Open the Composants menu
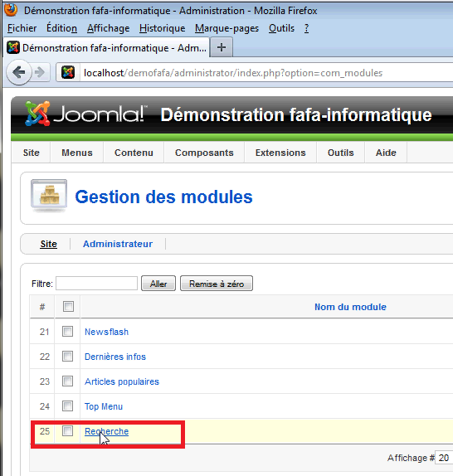 coord(204,153)
